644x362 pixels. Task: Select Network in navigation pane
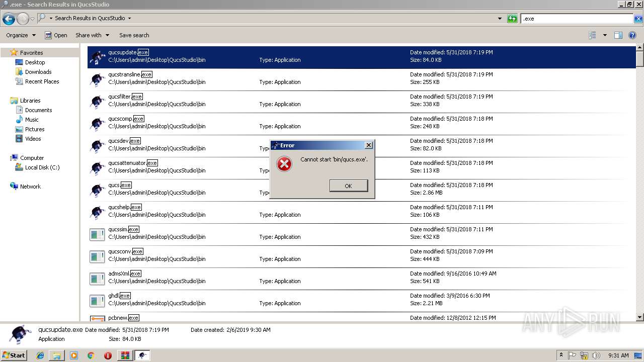(30, 187)
